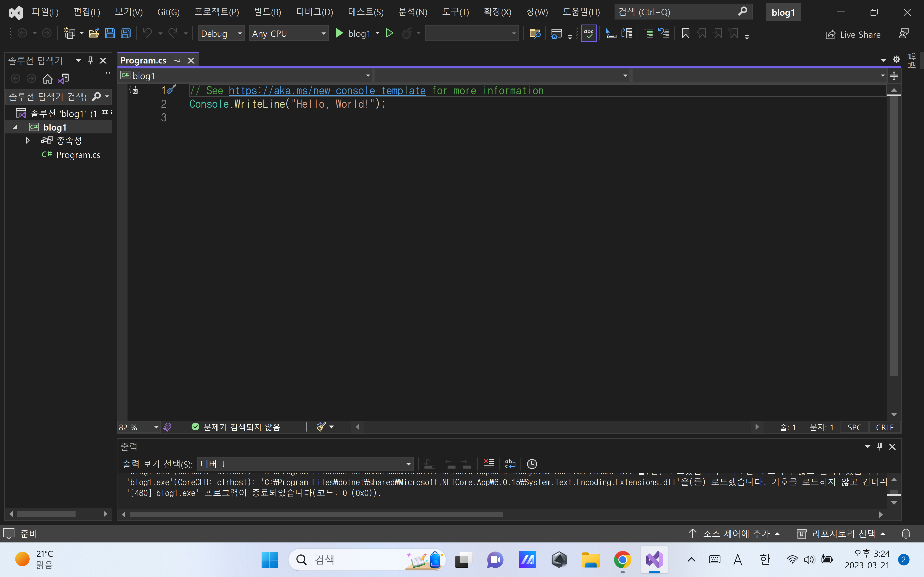Open the Debug configuration dropdown
Screen dimensions: 924x577
point(221,34)
